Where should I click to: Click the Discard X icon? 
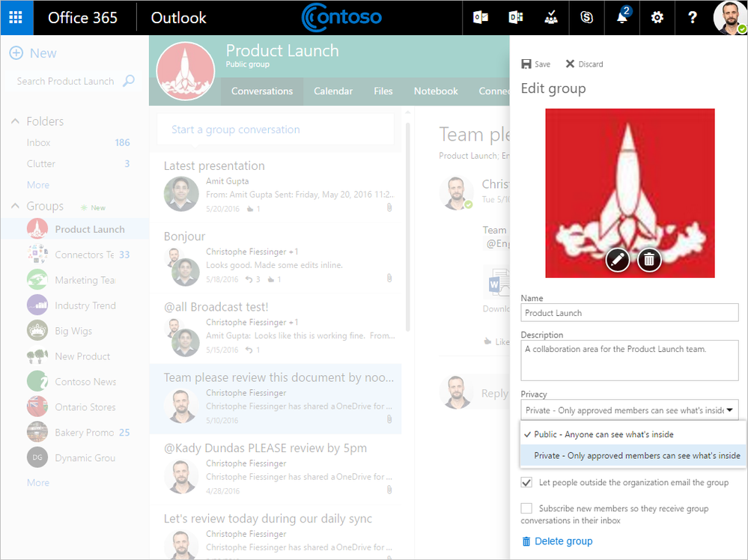(570, 64)
